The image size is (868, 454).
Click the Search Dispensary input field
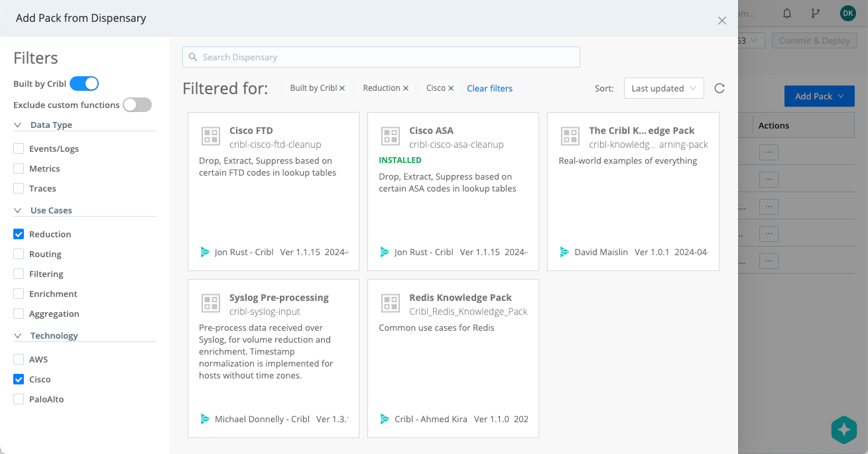point(381,57)
